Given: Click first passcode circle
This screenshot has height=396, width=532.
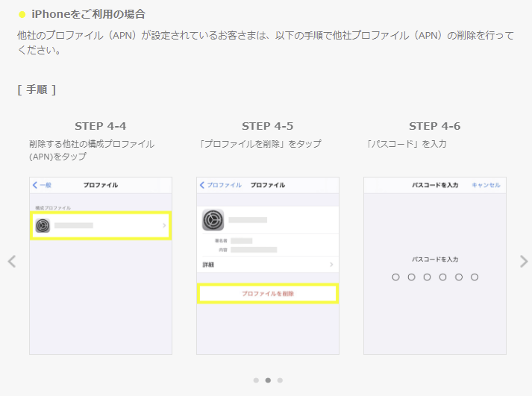Looking at the screenshot, I should [395, 277].
